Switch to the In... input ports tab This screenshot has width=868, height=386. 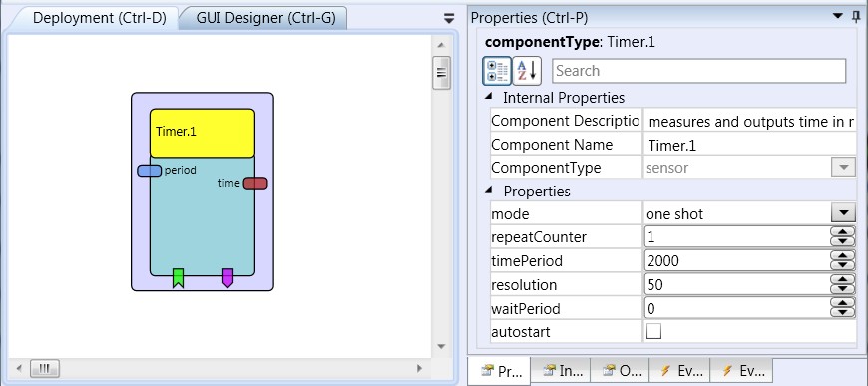(x=561, y=370)
